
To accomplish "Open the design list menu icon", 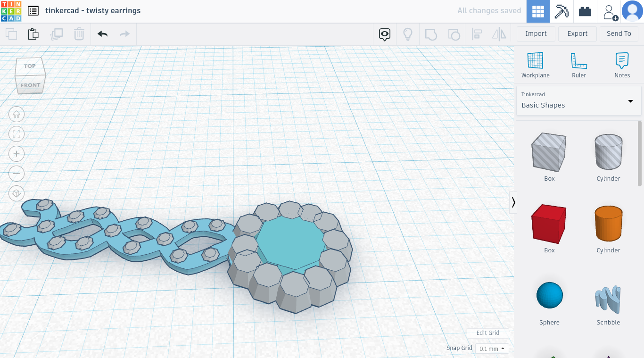I will coord(33,11).
